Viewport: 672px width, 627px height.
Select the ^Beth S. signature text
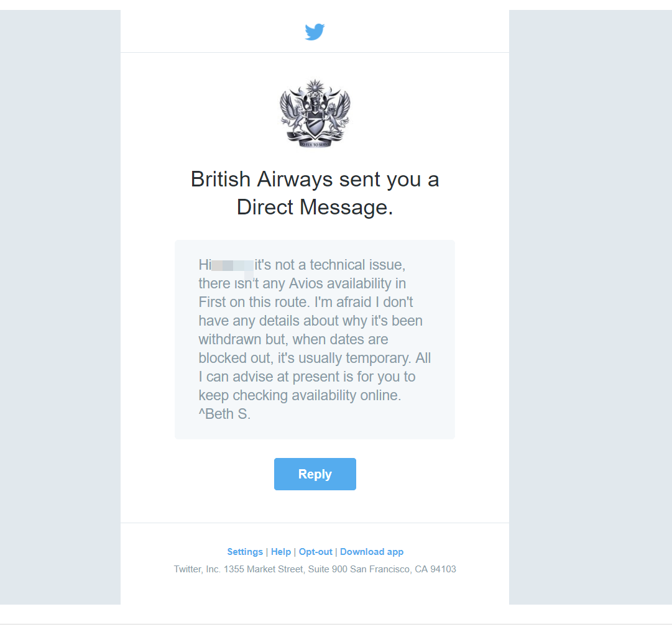click(224, 414)
